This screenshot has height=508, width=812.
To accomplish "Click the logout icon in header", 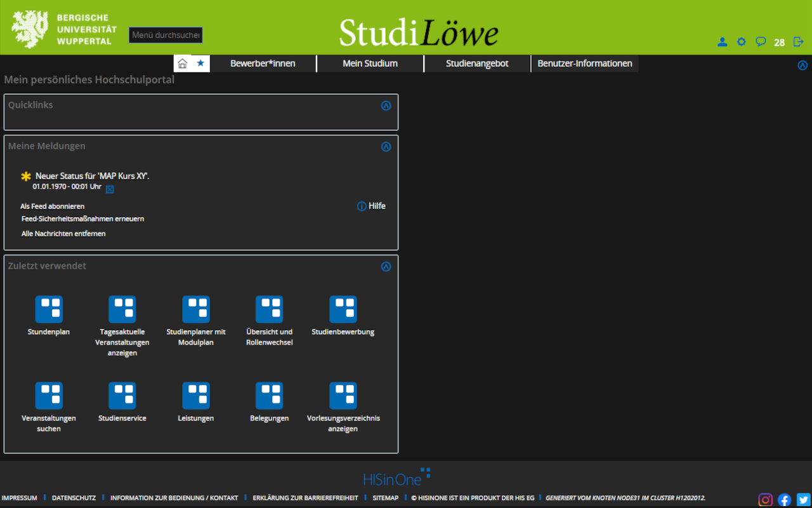I will [x=799, y=42].
